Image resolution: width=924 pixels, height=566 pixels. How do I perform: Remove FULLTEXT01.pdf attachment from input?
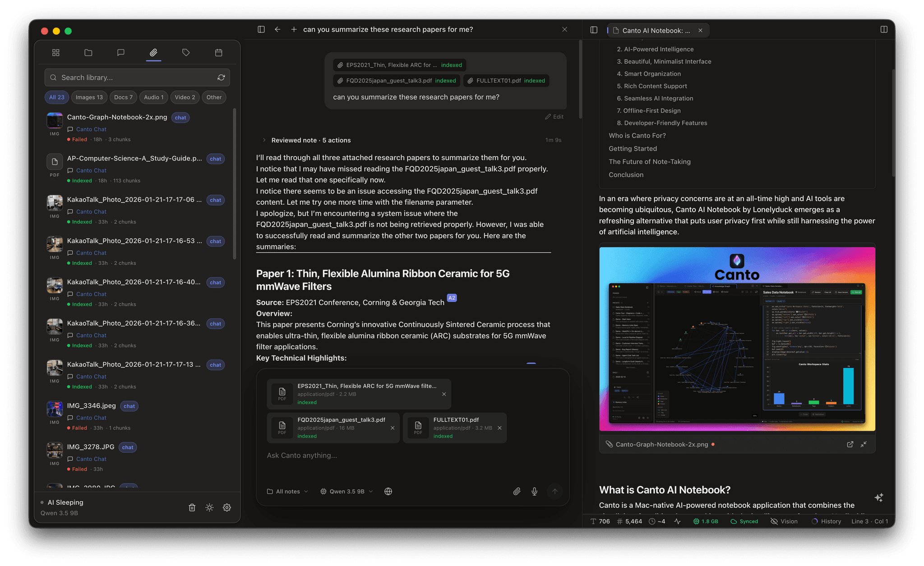click(x=499, y=428)
